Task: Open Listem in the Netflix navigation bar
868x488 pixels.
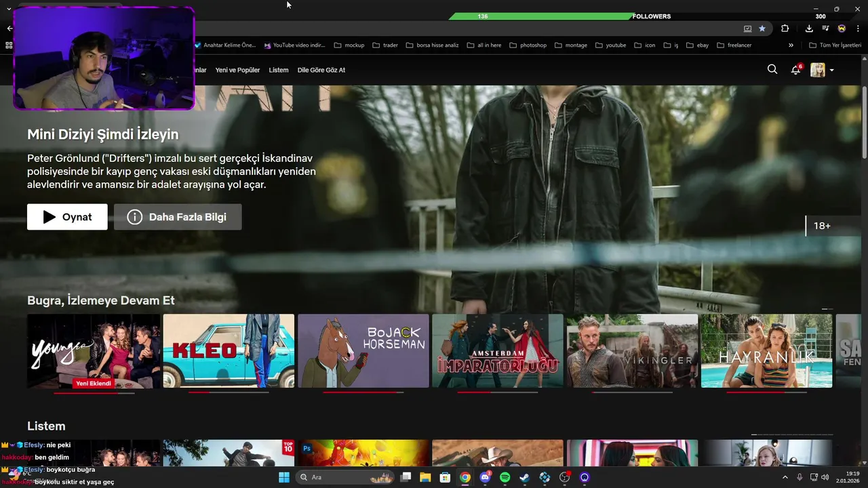Action: pyautogui.click(x=279, y=70)
